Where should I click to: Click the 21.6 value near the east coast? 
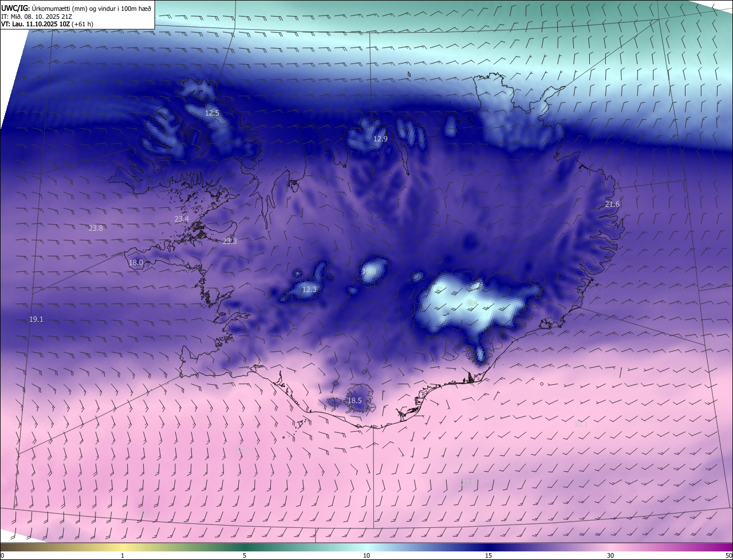(612, 204)
